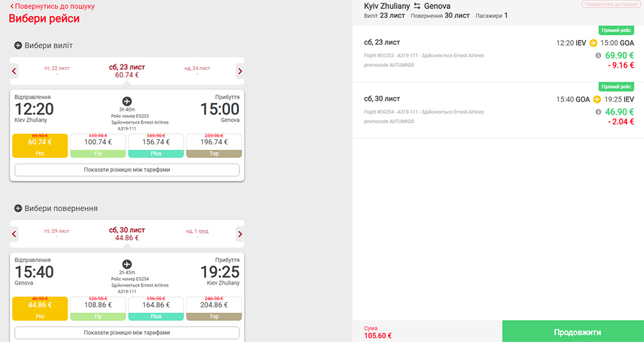
Task: Advance return dates with right arrow
Action: (x=240, y=234)
